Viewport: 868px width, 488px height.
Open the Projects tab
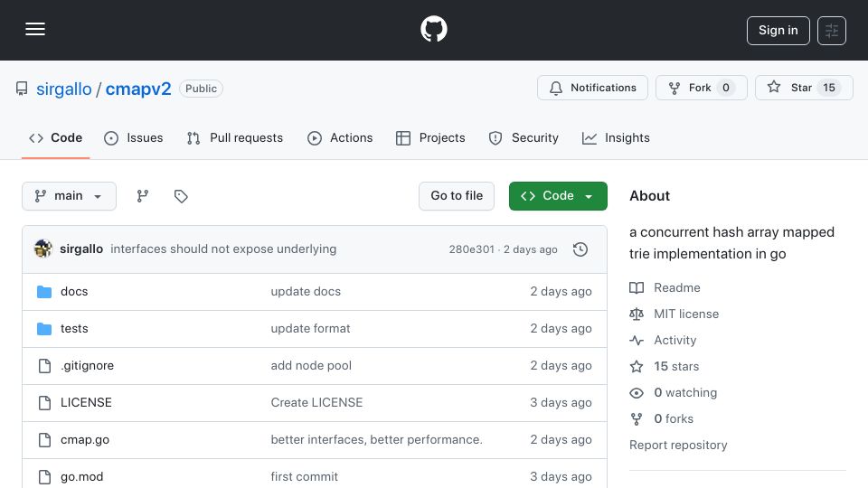(x=430, y=137)
